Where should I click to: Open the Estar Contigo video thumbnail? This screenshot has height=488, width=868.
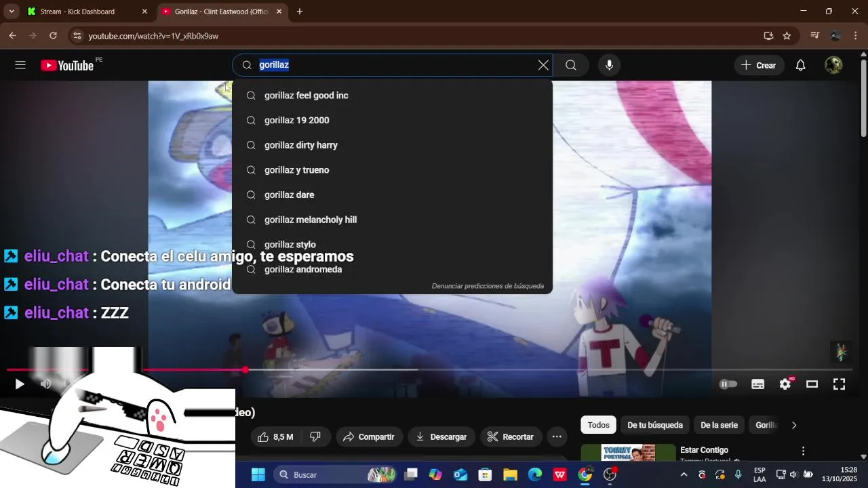(x=628, y=453)
